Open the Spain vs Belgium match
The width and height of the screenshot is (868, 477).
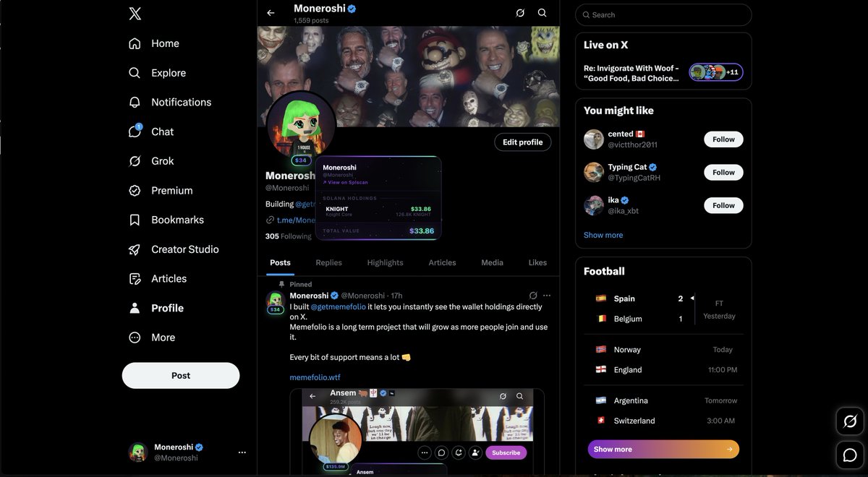pyautogui.click(x=663, y=309)
